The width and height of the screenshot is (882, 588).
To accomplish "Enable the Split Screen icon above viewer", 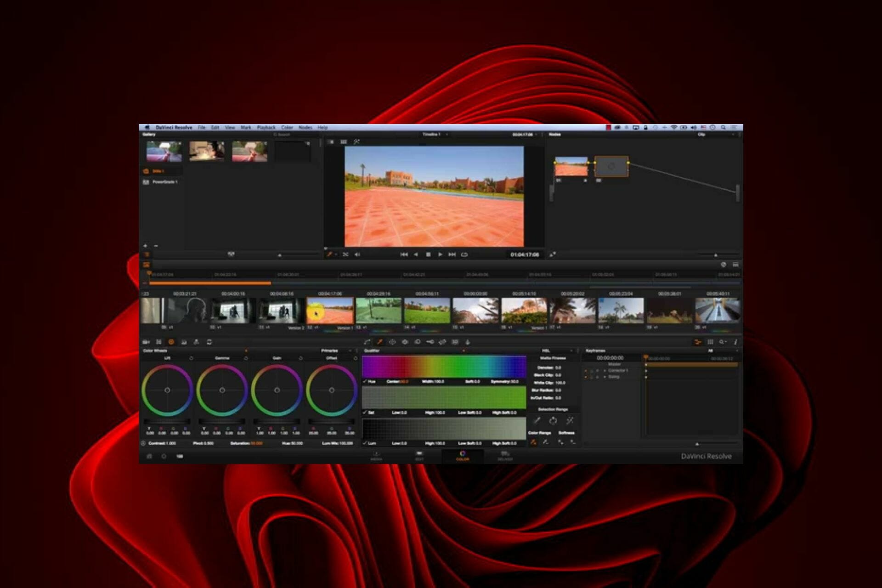I will (344, 142).
